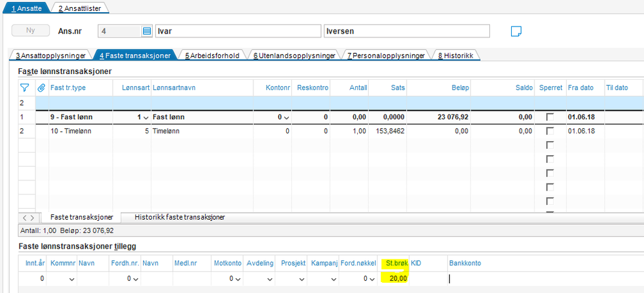644x293 pixels.
Task: Click the Ans.nr field showing 4
Action: (120, 31)
